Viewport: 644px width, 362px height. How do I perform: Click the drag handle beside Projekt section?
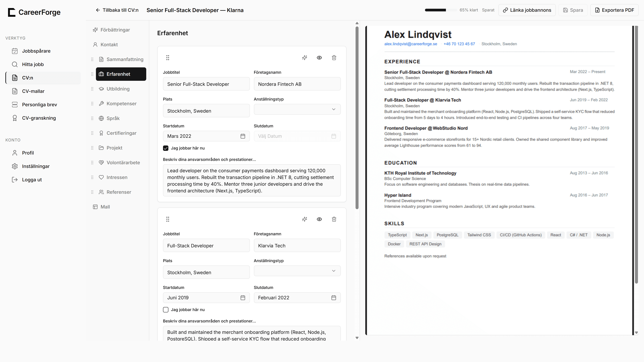92,148
